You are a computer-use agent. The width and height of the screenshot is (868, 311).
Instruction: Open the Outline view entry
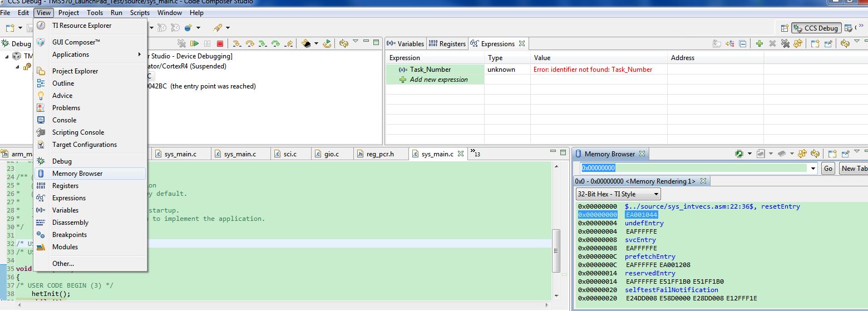(90, 83)
